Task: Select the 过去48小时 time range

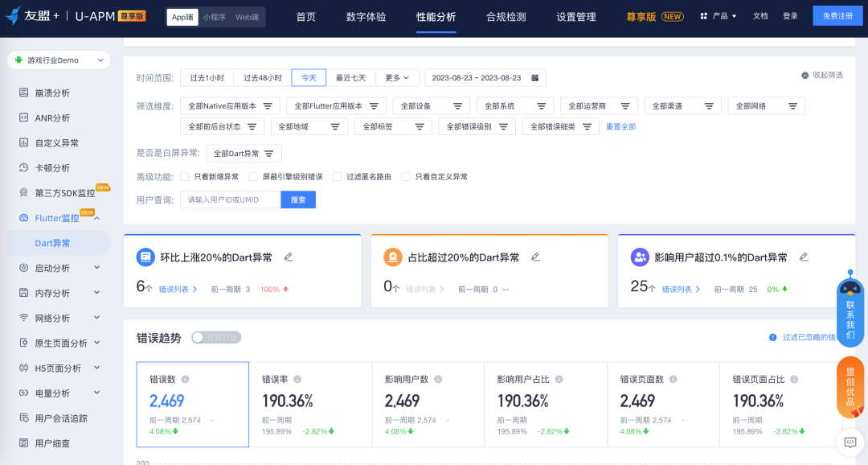Action: click(x=262, y=77)
